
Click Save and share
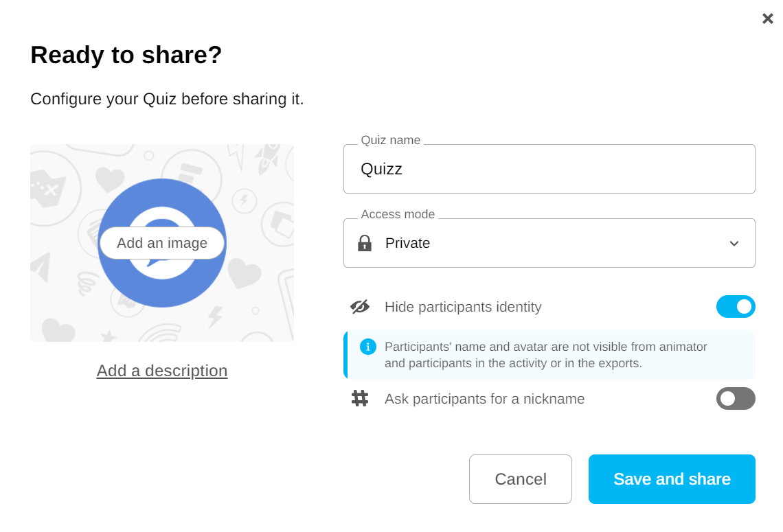[672, 479]
